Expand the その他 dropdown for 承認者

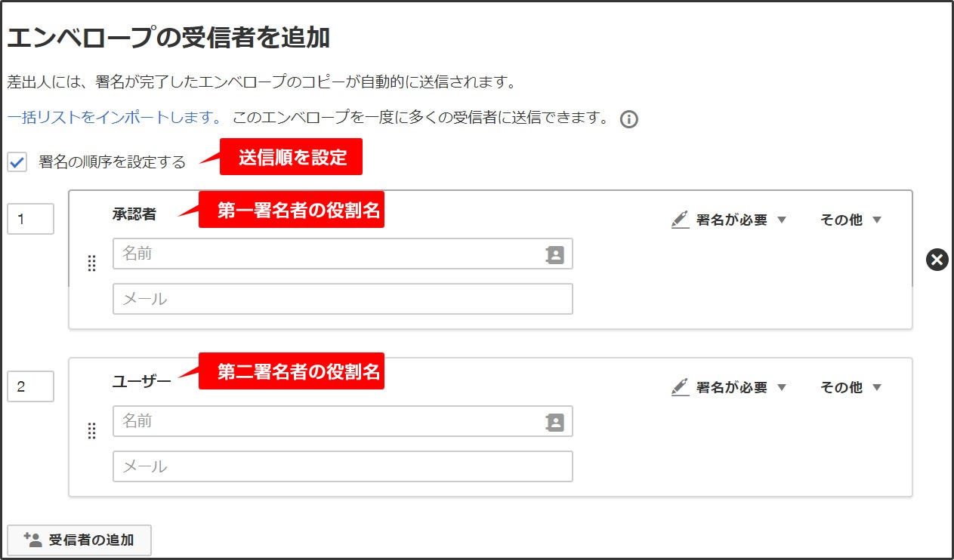(x=850, y=219)
